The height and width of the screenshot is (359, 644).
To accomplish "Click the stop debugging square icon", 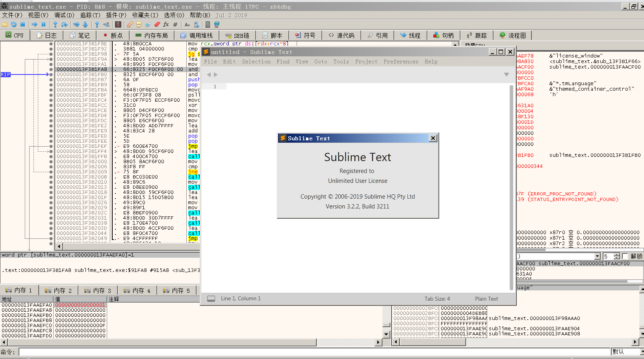I will (x=22, y=24).
